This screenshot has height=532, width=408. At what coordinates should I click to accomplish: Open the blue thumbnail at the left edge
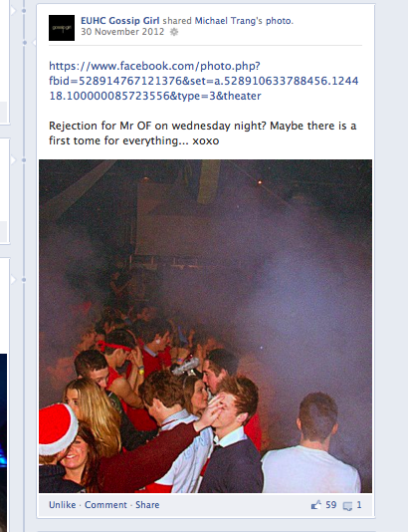[3, 442]
